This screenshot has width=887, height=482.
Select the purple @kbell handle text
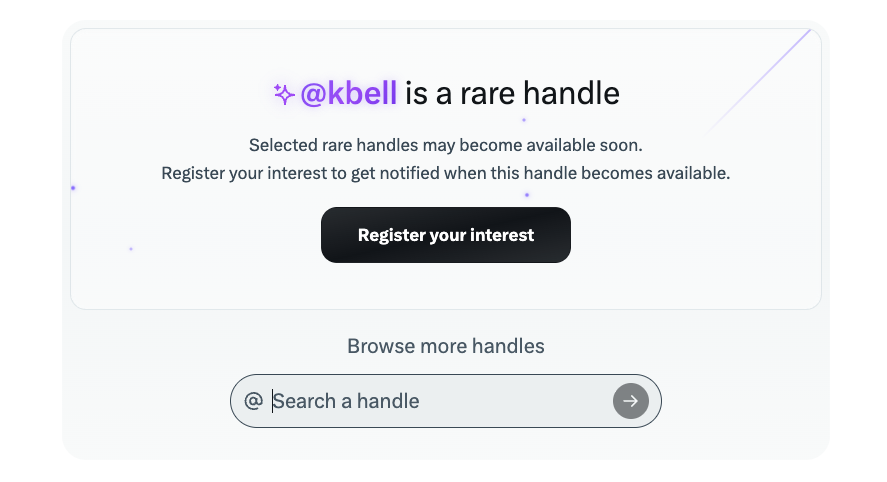tap(349, 94)
